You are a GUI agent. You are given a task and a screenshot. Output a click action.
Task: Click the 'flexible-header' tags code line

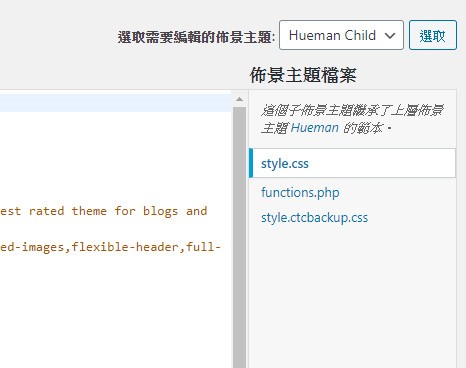point(110,247)
